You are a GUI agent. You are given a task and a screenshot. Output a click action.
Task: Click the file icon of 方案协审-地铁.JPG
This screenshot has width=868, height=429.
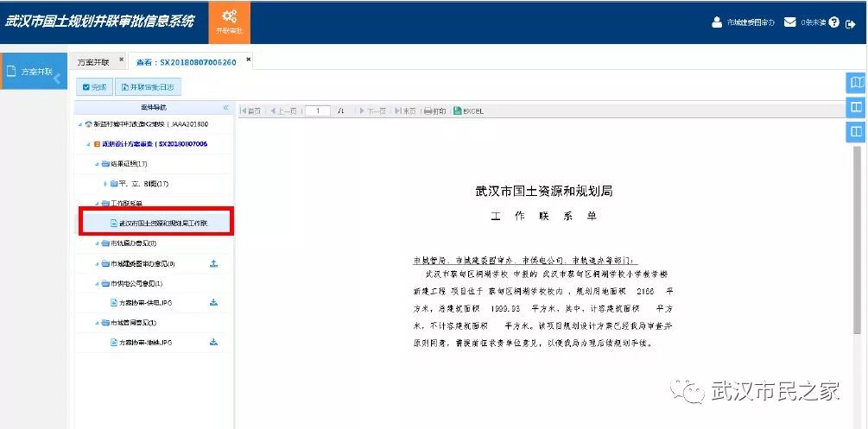tap(114, 343)
